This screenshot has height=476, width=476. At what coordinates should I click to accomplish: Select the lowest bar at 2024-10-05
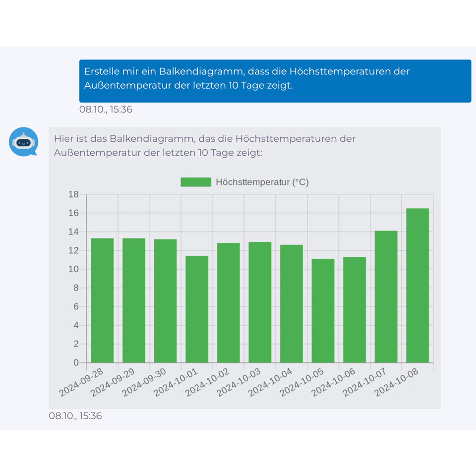click(323, 311)
